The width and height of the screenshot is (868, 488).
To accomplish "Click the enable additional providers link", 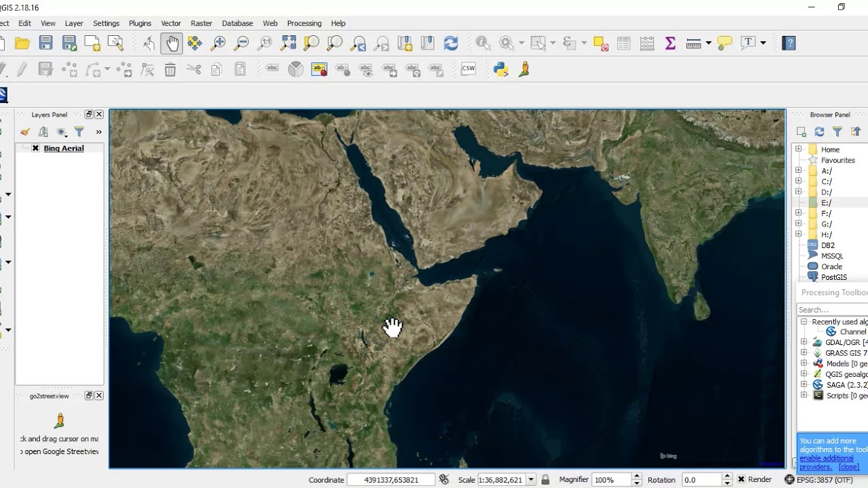I will pos(827,462).
